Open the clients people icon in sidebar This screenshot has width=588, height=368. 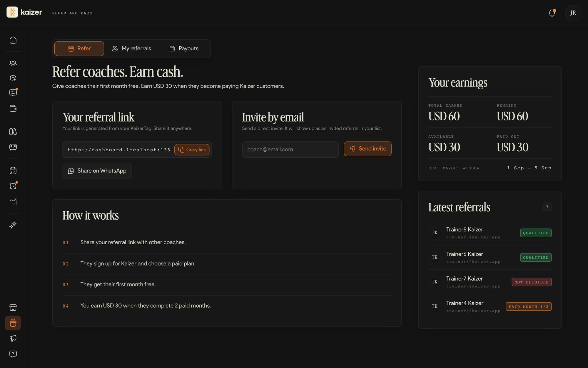(13, 63)
